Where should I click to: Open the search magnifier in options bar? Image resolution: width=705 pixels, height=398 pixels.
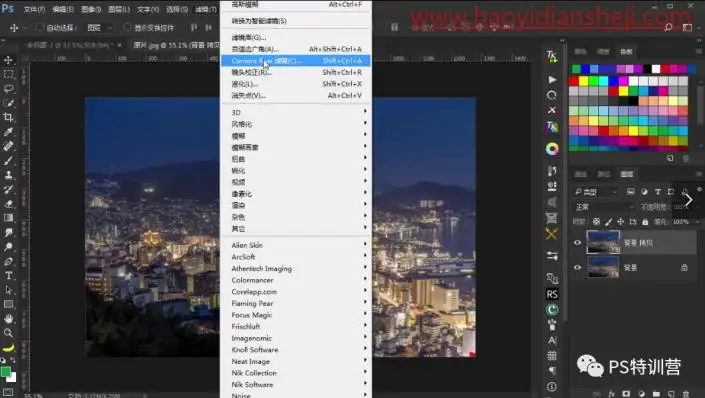tap(668, 27)
